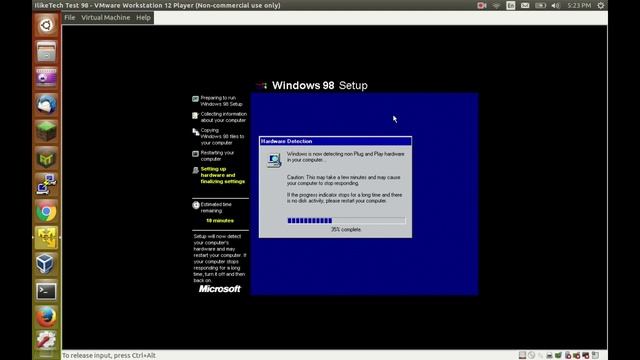This screenshot has height=360, width=640.
Task: Launch Firefox from the dock
Action: [46, 317]
